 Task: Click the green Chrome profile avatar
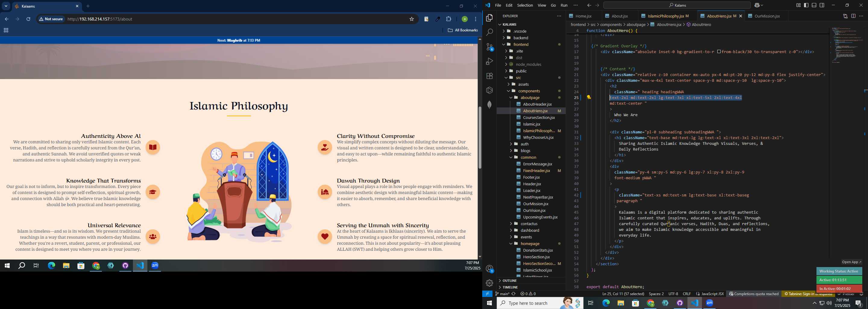pyautogui.click(x=464, y=19)
